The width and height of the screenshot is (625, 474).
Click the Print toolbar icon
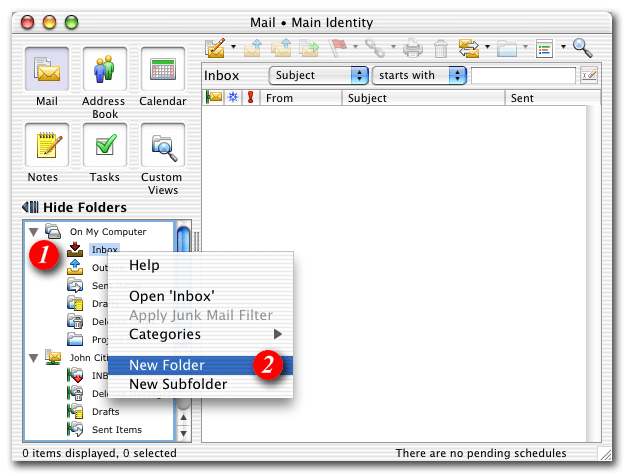click(x=413, y=47)
